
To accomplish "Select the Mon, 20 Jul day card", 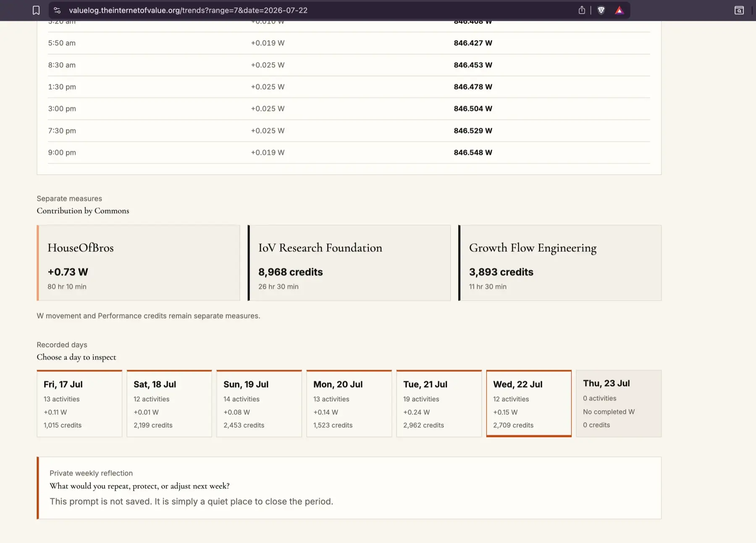I will coord(349,403).
